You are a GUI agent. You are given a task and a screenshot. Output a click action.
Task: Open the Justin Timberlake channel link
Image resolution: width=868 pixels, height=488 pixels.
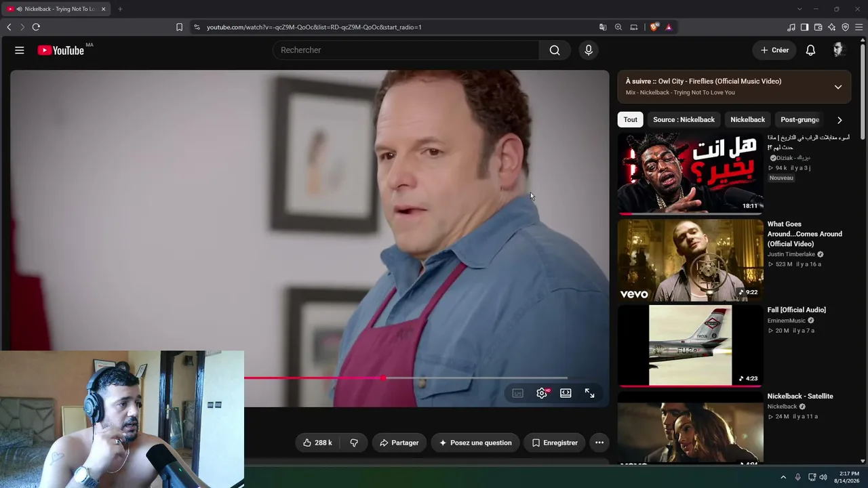[791, 254]
